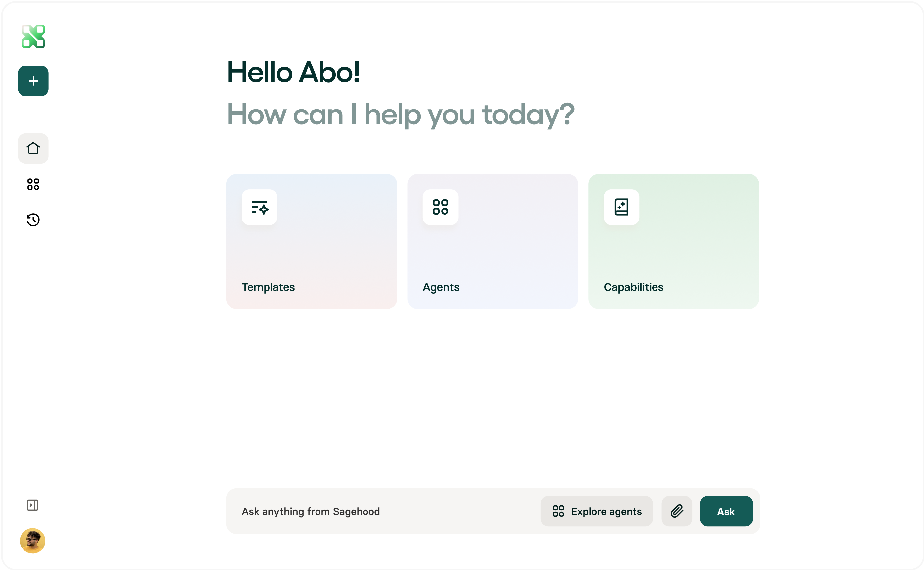This screenshot has width=924, height=570.
Task: Select the Capabilities label text
Action: tap(633, 287)
